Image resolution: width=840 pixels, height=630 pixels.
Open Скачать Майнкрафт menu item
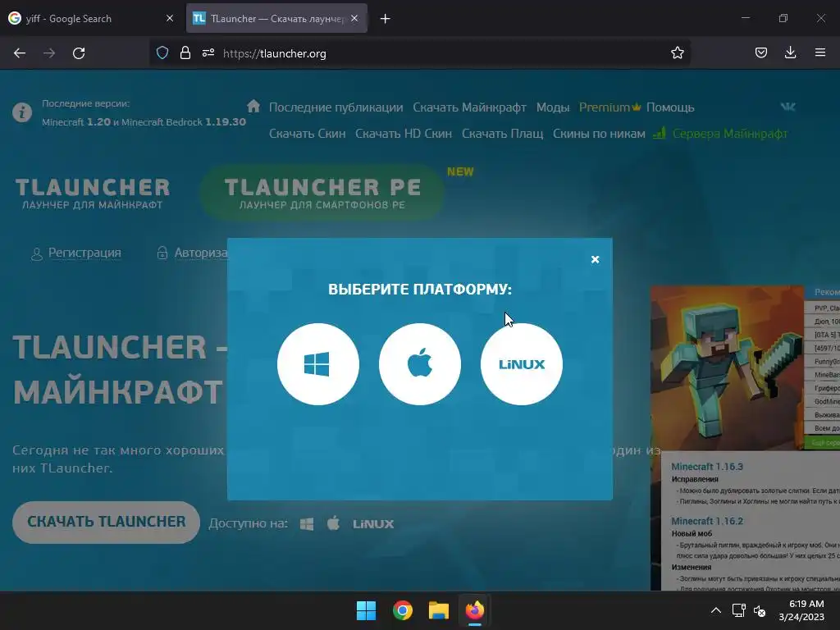pyautogui.click(x=469, y=107)
